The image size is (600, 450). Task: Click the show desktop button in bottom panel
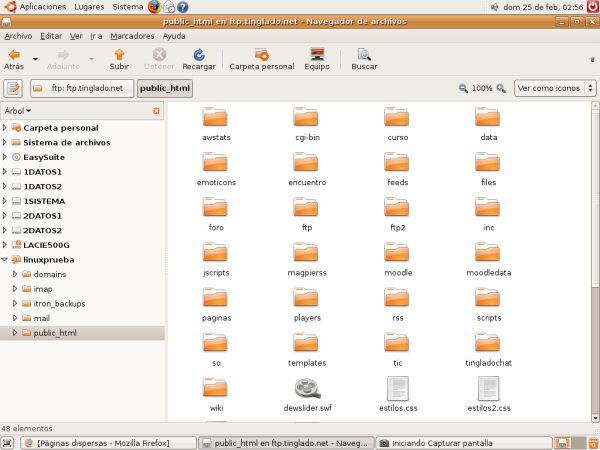(x=8, y=443)
